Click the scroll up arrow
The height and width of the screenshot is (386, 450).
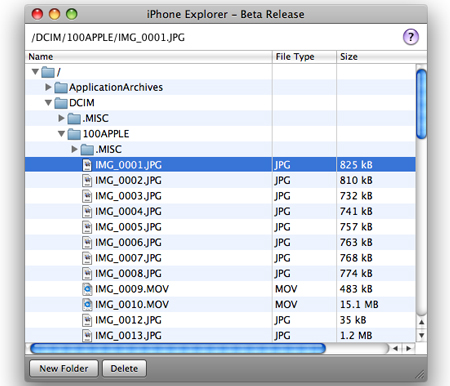click(422, 322)
